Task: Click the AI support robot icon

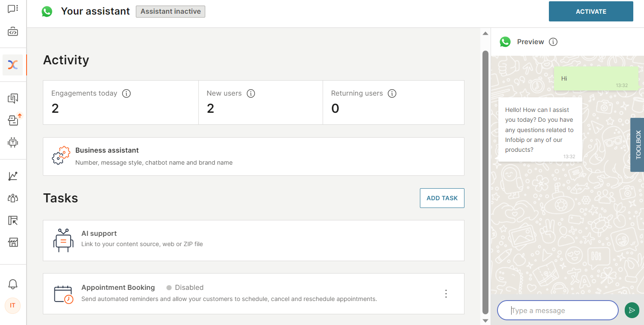Action: coord(63,240)
